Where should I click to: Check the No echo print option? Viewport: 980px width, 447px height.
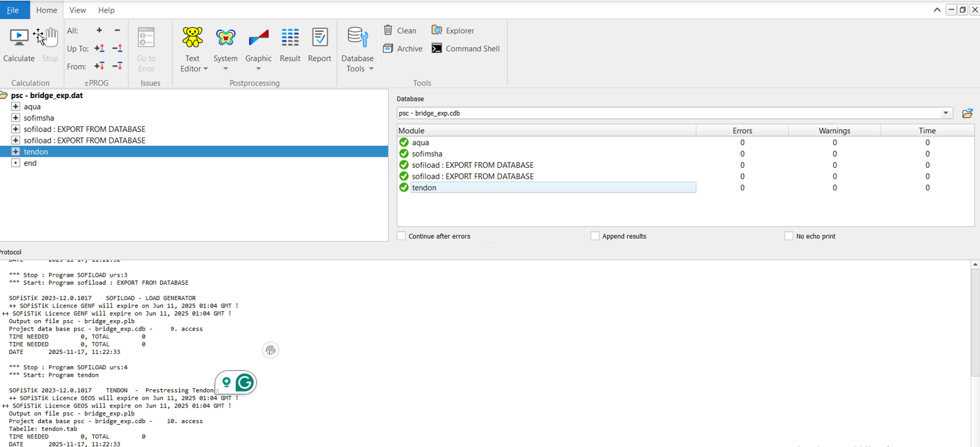(x=789, y=236)
